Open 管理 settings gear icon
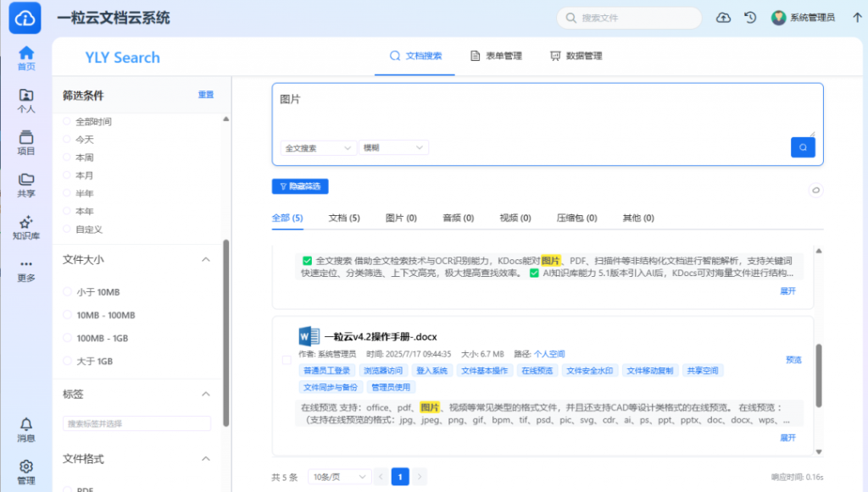 point(26,472)
